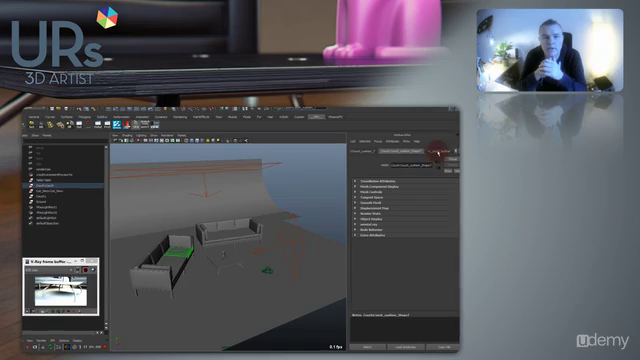
Task: Expand the mental ray section
Action: 355,224
